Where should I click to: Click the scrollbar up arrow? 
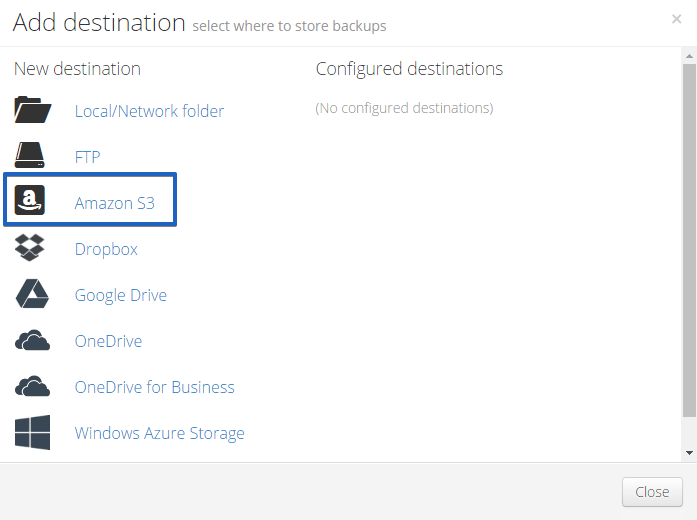coord(689,56)
